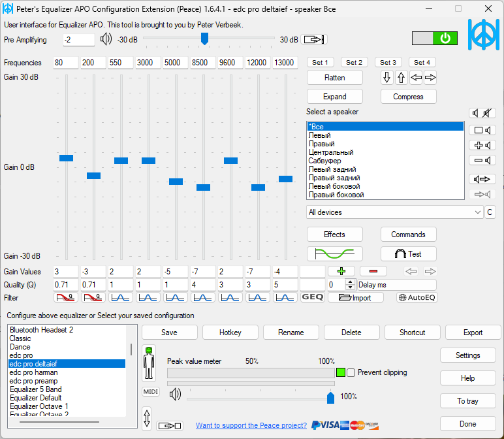The height and width of the screenshot is (439, 504).
Task: Click the Pre Amplifying slider handle
Action: [x=204, y=39]
